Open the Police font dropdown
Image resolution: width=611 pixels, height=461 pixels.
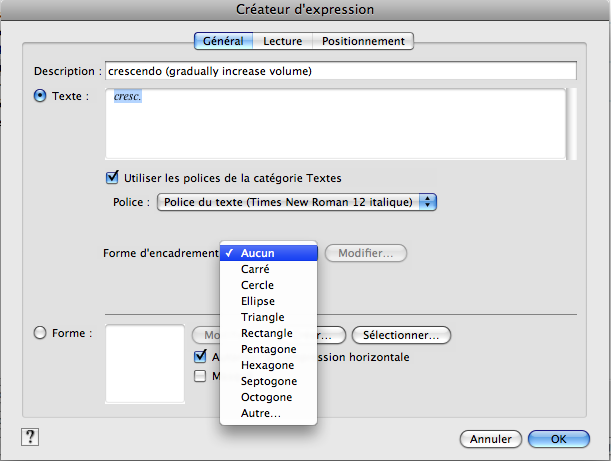297,202
